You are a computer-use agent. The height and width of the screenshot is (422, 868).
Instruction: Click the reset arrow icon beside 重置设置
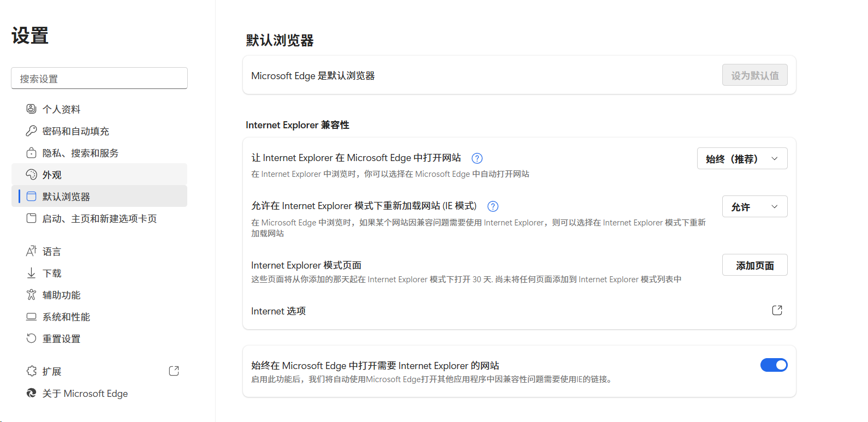click(32, 338)
